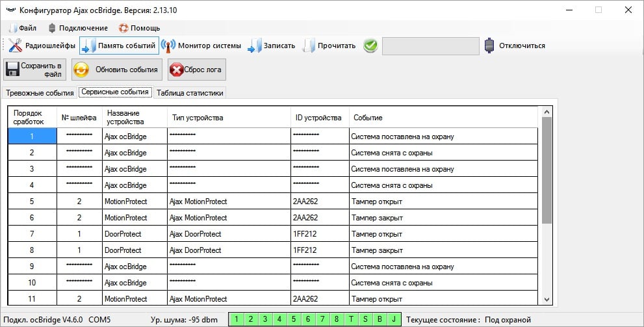Open the Подключение menu
This screenshot has height=327, width=644.
point(78,28)
